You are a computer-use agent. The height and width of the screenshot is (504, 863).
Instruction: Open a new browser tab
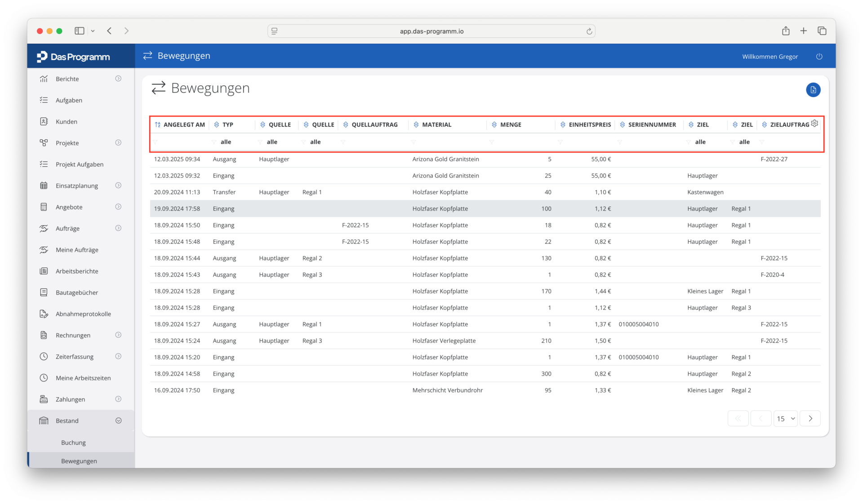[x=804, y=31]
